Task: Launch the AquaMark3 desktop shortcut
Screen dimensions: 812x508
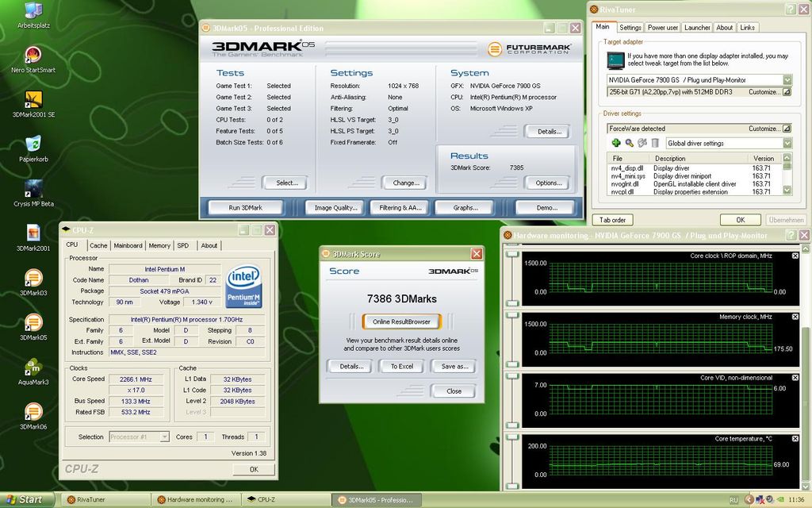Action: (x=33, y=371)
